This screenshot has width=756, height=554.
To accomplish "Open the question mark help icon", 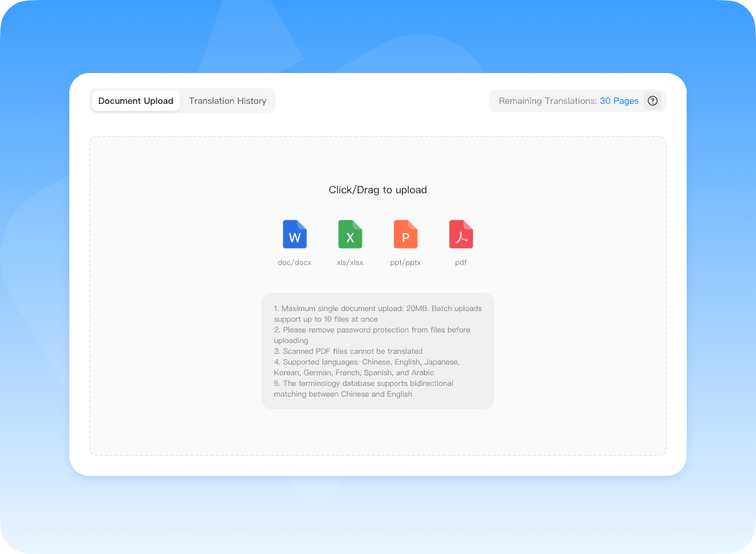I will click(653, 101).
